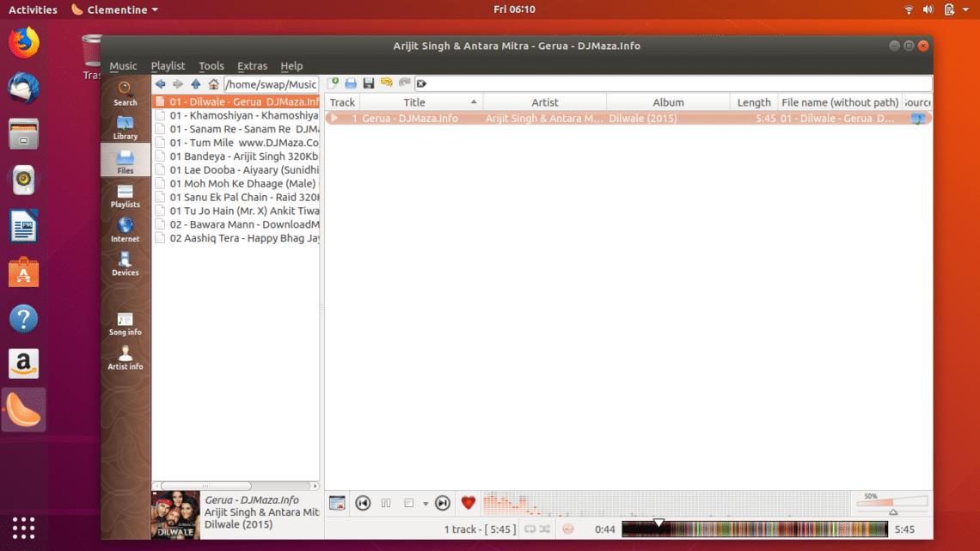This screenshot has height=551, width=980.
Task: Open the stop-after dropdown arrow
Action: coord(426,504)
